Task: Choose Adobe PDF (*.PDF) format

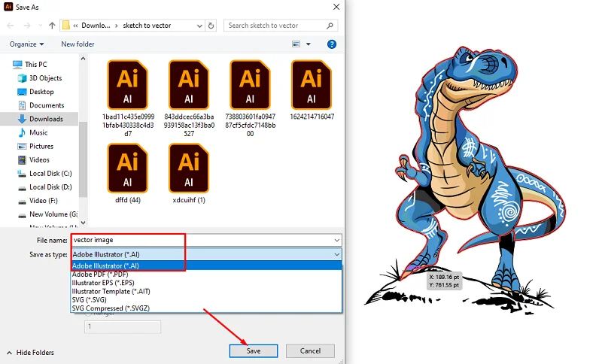Action: 206,275
